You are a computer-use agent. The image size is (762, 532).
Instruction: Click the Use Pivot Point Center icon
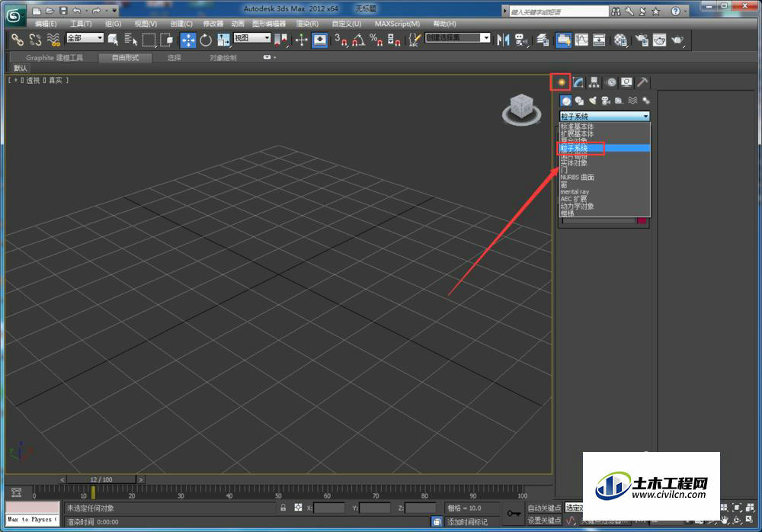point(281,40)
